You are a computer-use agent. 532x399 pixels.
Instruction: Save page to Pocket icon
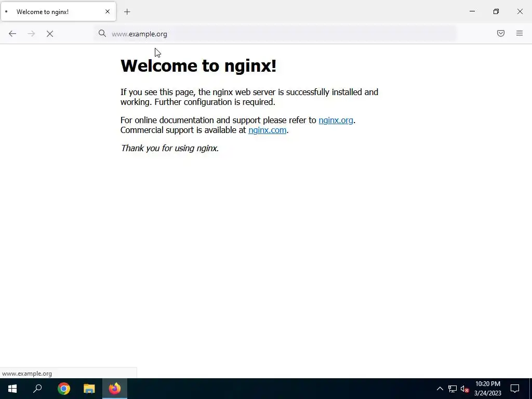pyautogui.click(x=501, y=33)
